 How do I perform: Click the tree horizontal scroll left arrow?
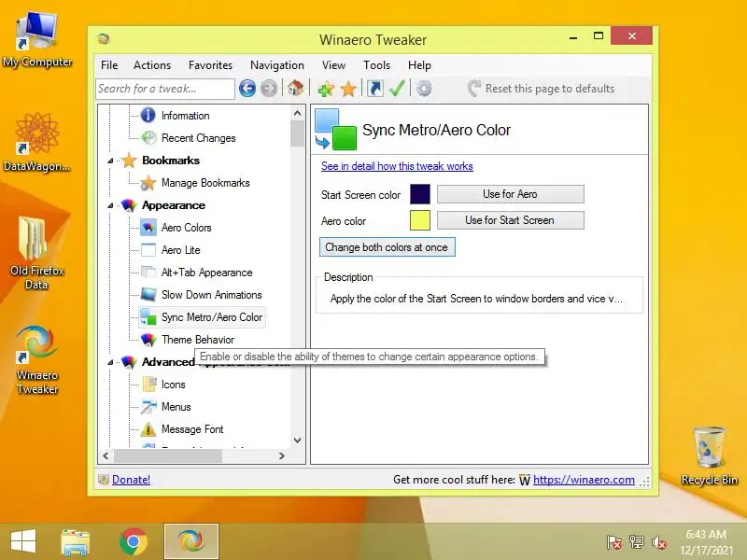tap(106, 455)
